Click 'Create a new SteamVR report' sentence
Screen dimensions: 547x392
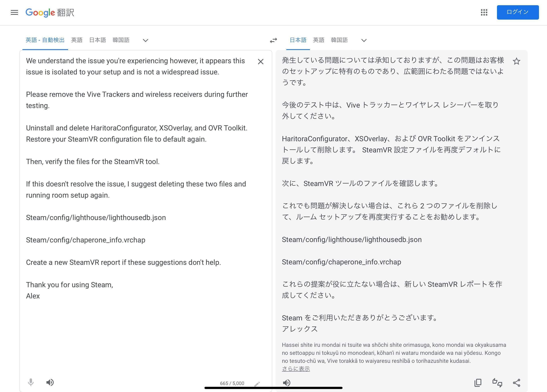click(124, 262)
